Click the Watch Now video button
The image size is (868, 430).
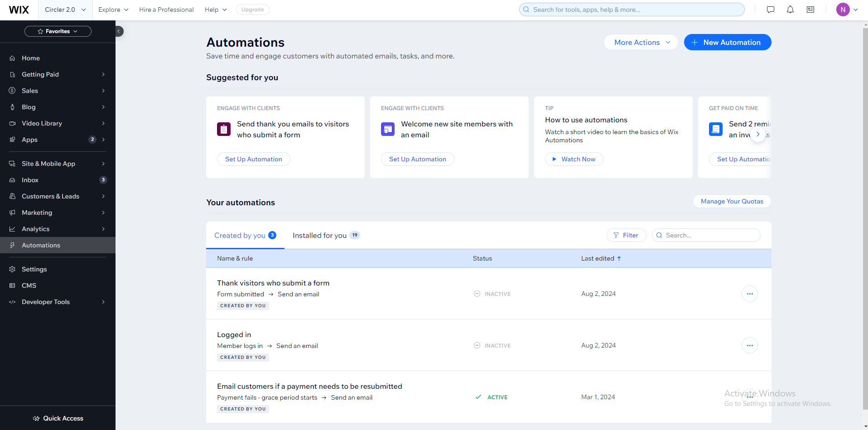[574, 159]
